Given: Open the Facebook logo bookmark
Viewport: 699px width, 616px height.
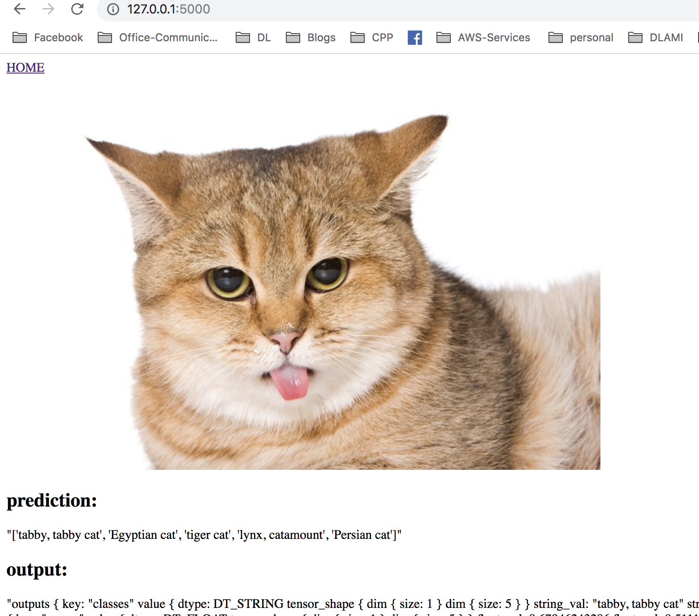Looking at the screenshot, I should (415, 38).
